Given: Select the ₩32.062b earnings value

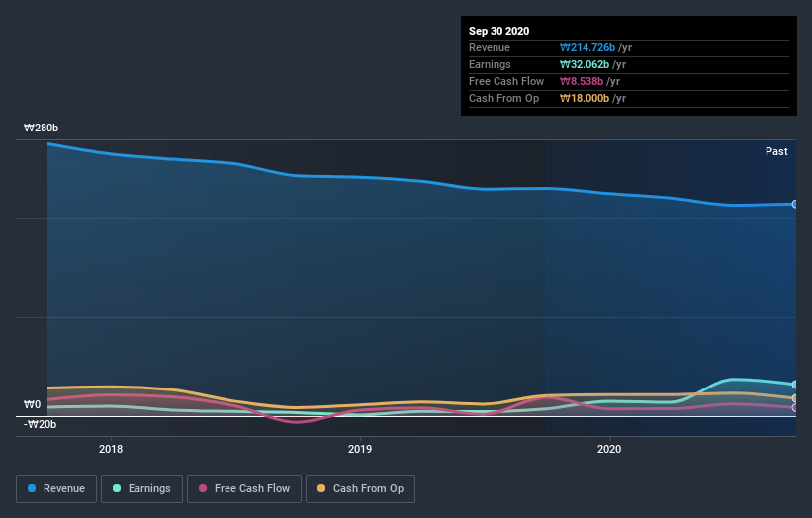Looking at the screenshot, I should pos(585,64).
